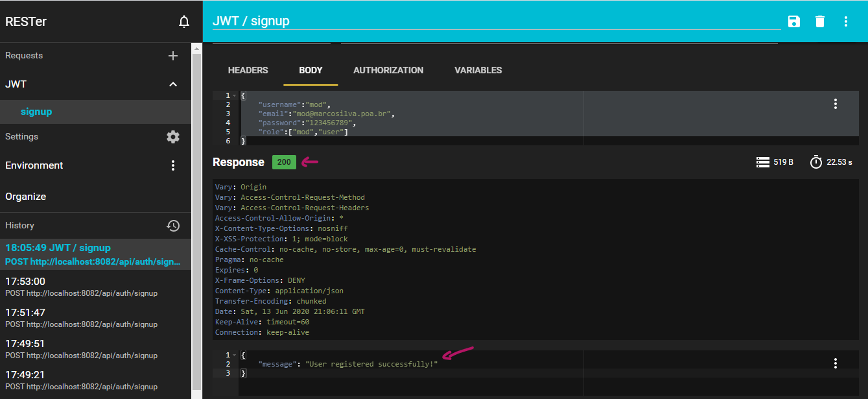The width and height of the screenshot is (868, 399).
Task: Create a new request with the plus icon
Action: click(x=173, y=55)
